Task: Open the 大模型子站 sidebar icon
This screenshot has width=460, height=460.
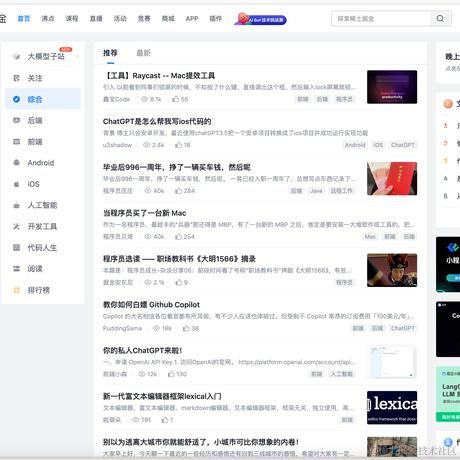Action: point(16,57)
